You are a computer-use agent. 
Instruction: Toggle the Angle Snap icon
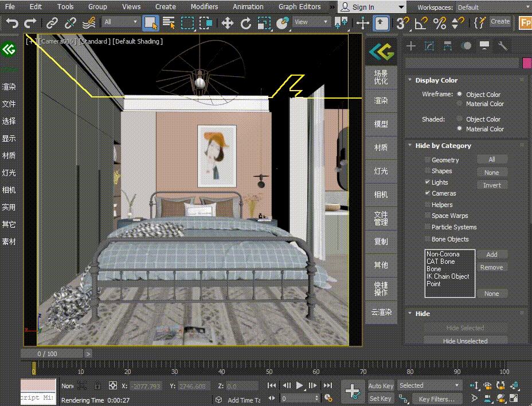coord(421,24)
